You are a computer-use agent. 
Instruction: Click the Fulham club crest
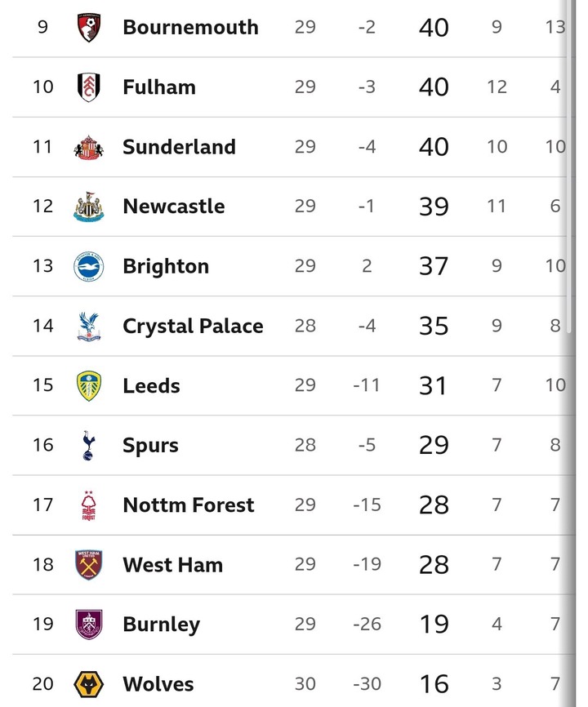[x=88, y=87]
